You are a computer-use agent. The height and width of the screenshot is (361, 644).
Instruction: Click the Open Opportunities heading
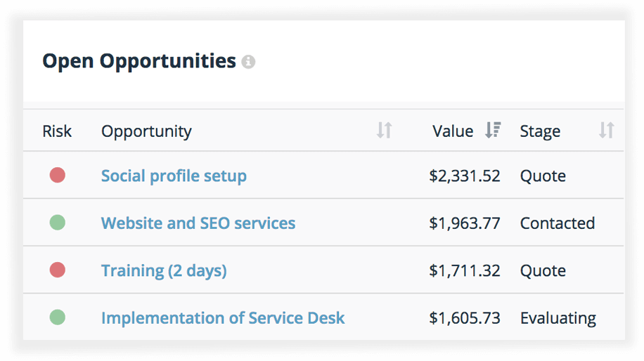click(139, 61)
